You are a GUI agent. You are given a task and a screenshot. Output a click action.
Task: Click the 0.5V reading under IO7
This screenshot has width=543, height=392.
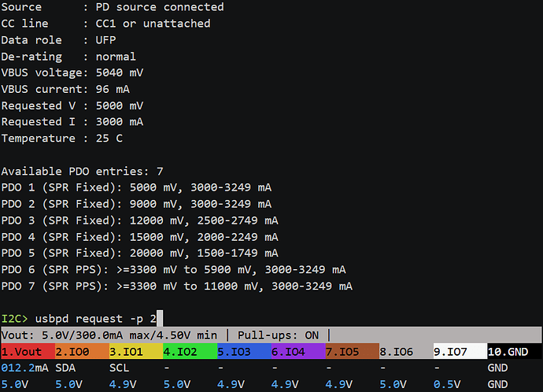point(444,384)
